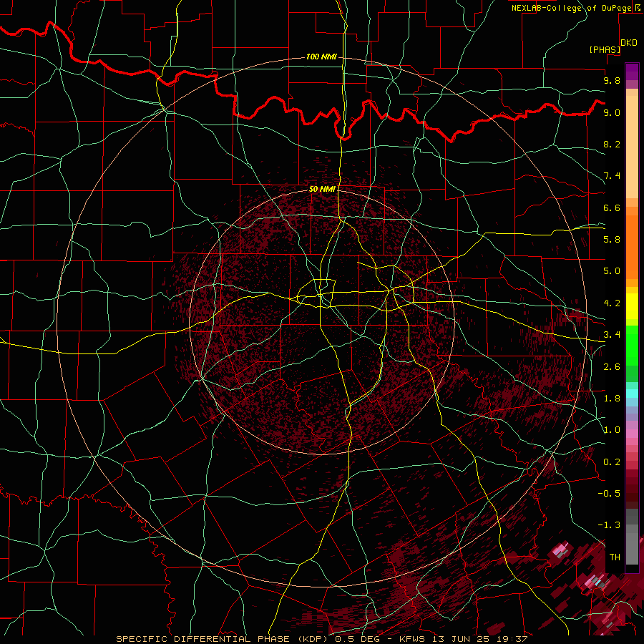
Task: Click the yellow segment of the color bar
Action: (x=632, y=306)
